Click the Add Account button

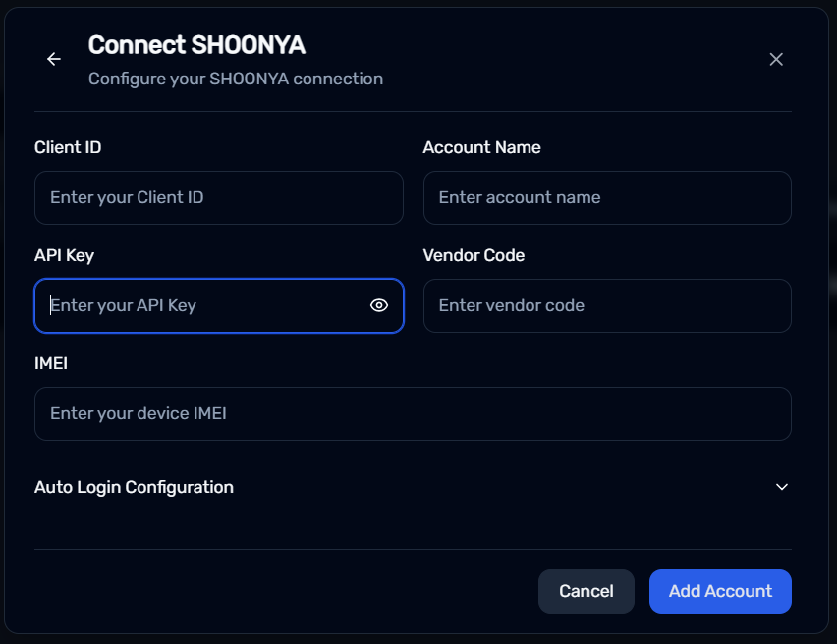point(720,591)
